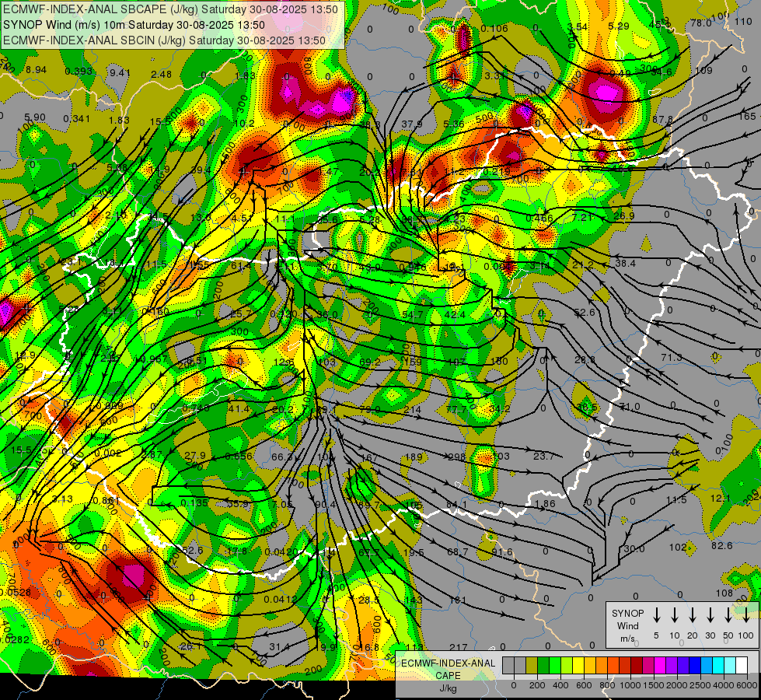The width and height of the screenshot is (761, 700).
Task: Click the map value 41.4
Action: click(x=239, y=409)
